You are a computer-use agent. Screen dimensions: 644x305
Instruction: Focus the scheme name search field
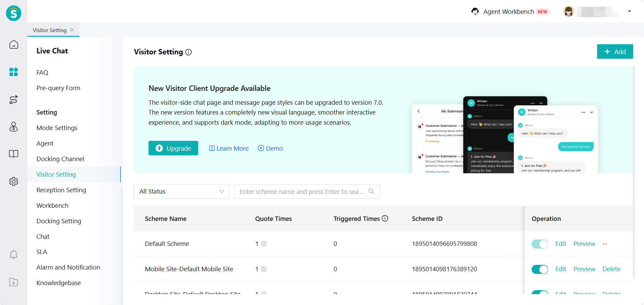[x=301, y=192]
